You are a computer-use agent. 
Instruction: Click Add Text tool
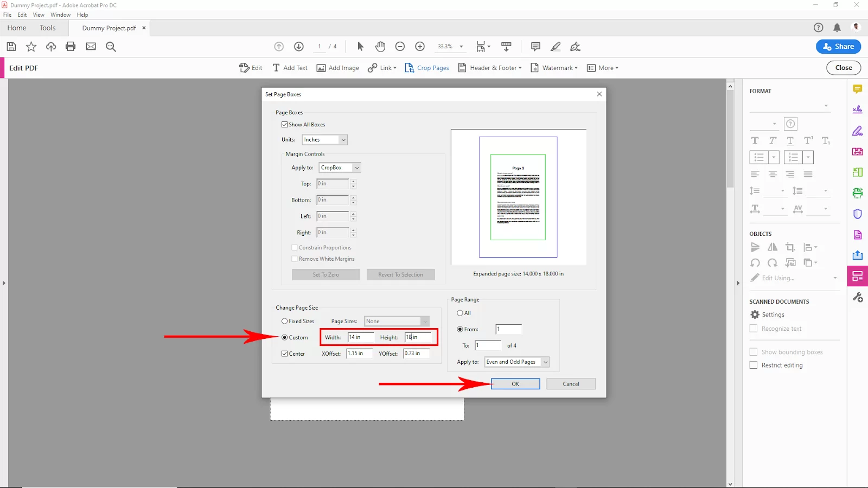pyautogui.click(x=290, y=68)
